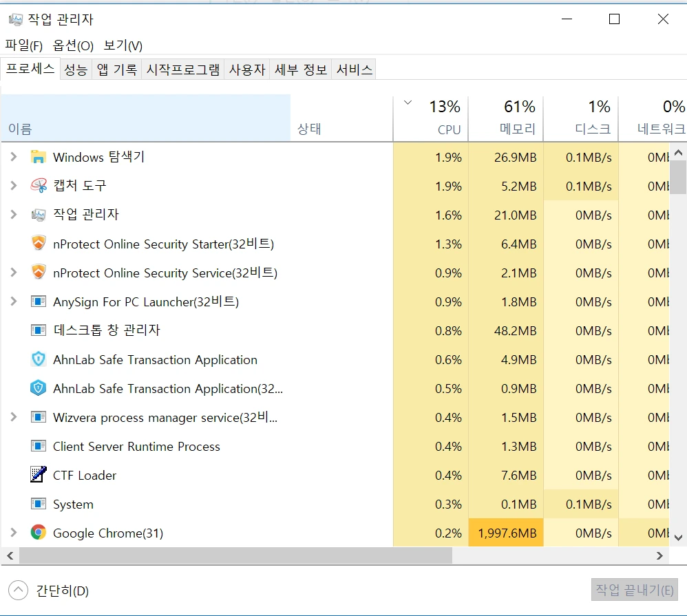Expand the Google Chrome(31) process group
The image size is (687, 616).
[x=14, y=533]
